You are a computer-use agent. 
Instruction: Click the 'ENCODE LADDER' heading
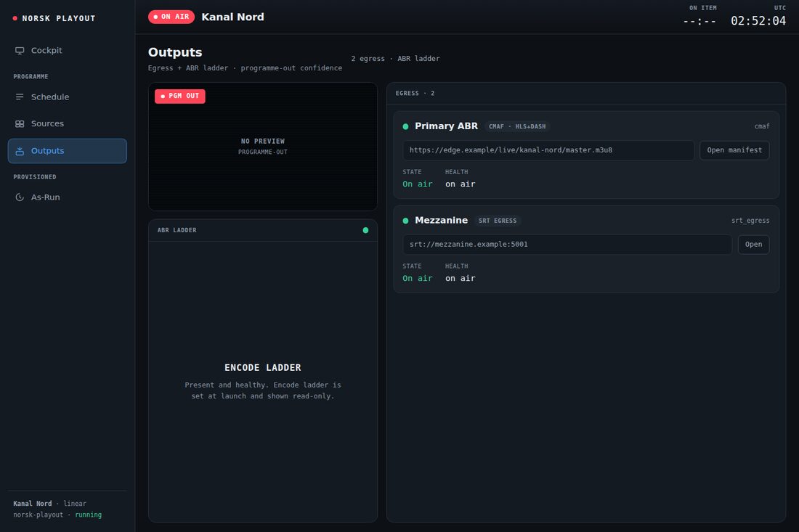click(263, 367)
